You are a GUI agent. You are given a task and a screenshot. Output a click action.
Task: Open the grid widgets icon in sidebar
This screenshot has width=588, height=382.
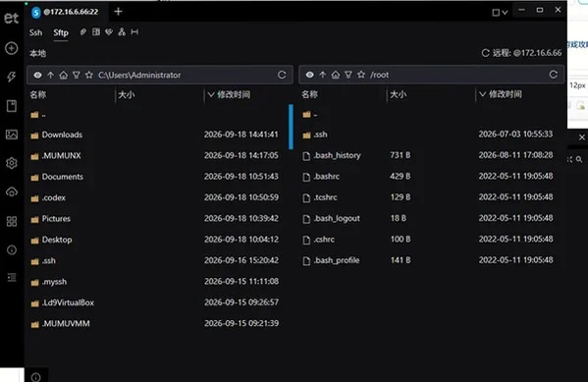click(12, 221)
